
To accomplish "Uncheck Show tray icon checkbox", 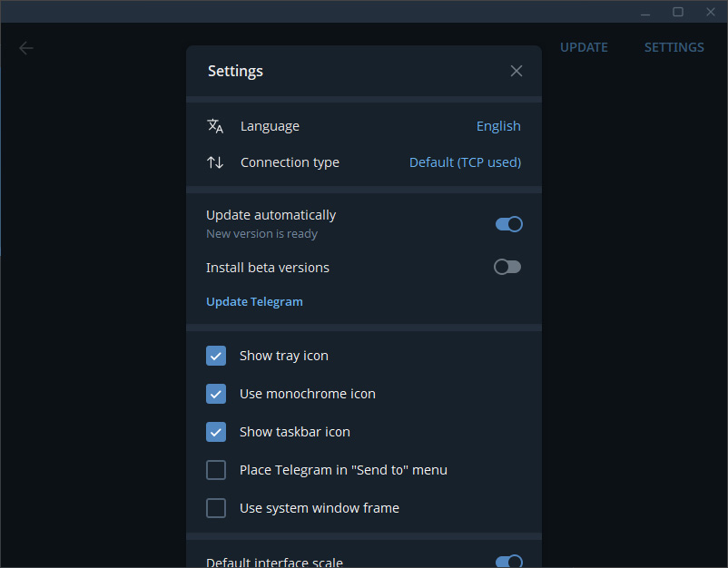I will point(216,356).
